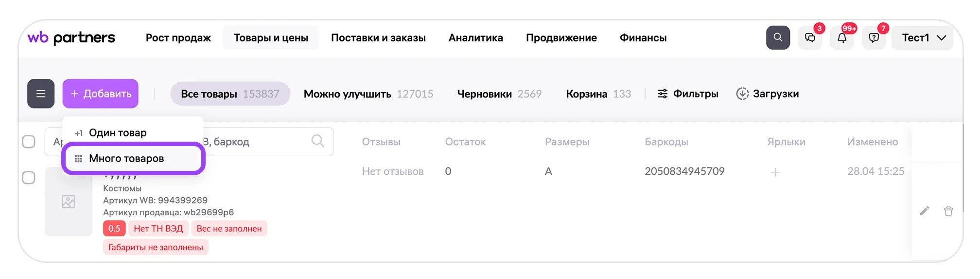The image size is (980, 279).
Task: Toggle the select-all checkbox in the header
Action: click(x=29, y=142)
